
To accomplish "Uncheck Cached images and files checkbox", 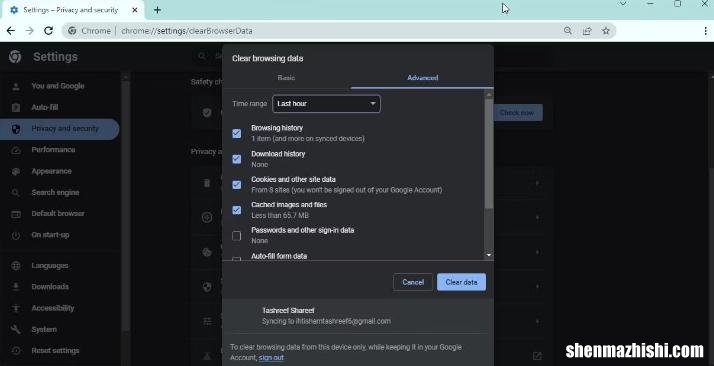I will (237, 210).
